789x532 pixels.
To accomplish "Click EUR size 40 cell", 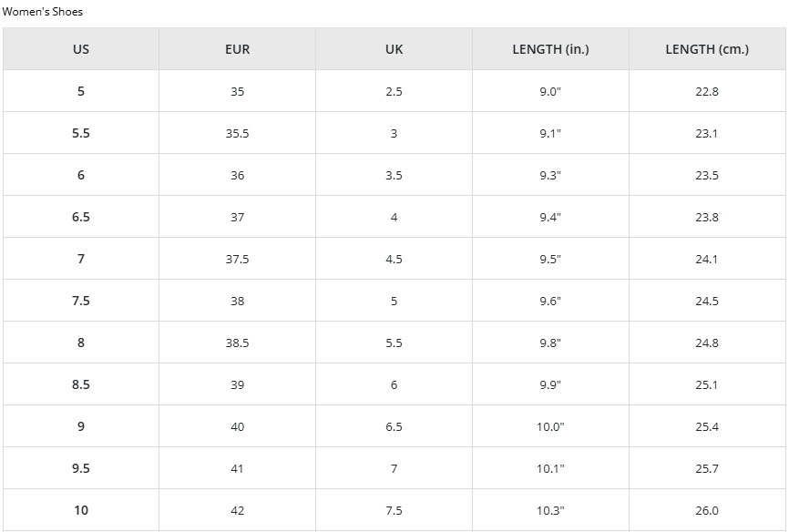I will pos(238,426).
